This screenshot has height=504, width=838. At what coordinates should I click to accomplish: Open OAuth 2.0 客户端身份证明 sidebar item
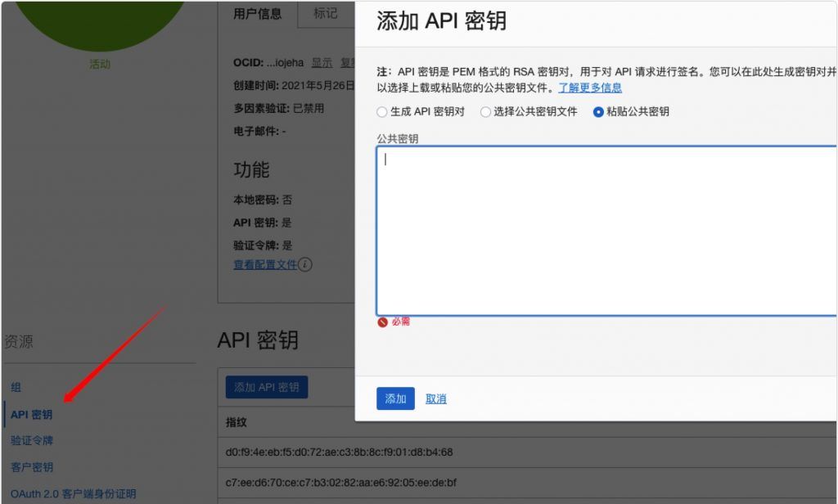[x=73, y=493]
